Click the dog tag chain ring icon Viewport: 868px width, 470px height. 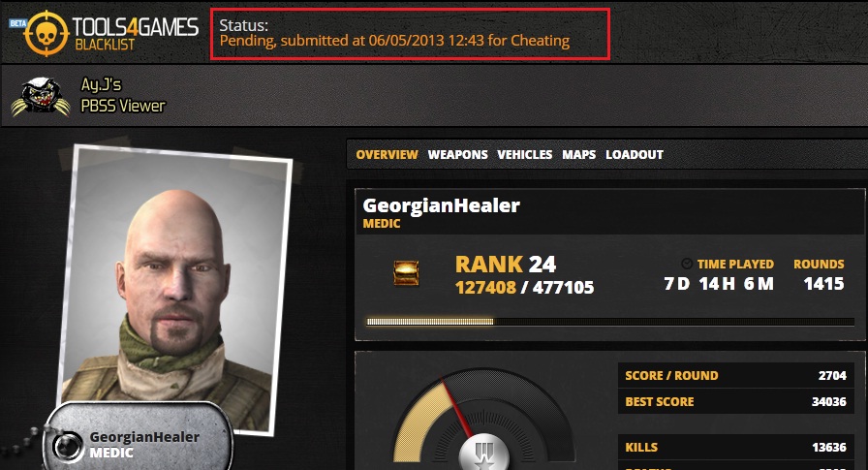[68, 446]
